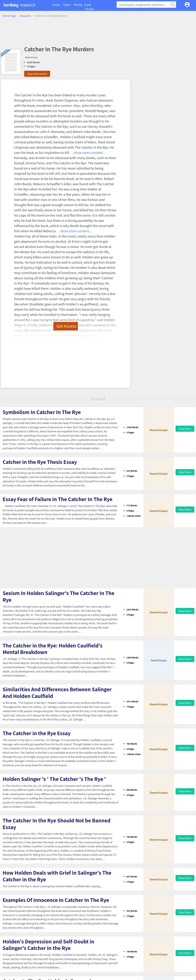The image size is (196, 980).
Task: Open the Essay Checker nav item
Action: 89,7
